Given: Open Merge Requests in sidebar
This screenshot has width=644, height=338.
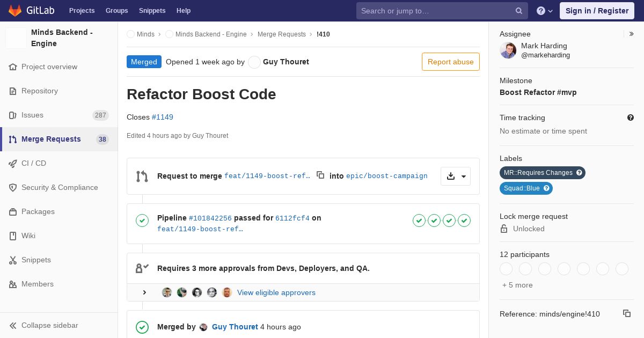Looking at the screenshot, I should (x=59, y=139).
